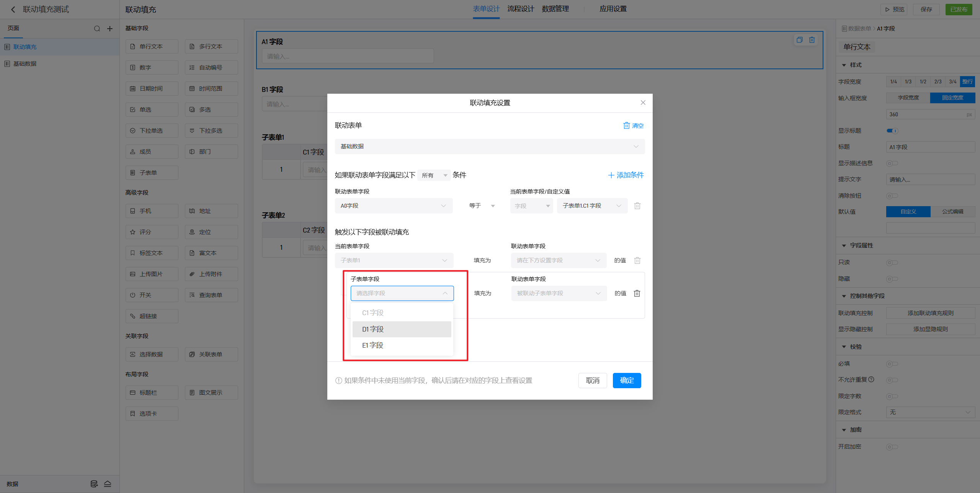This screenshot has height=493, width=980.
Task: Toggle the 显示标题 switch
Action: coord(892,131)
